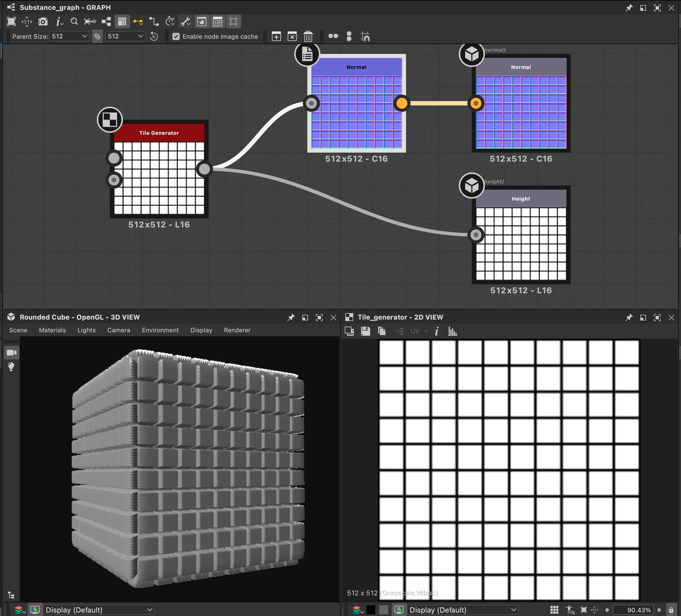Open the 3D view Display (Default) dropdown
The height and width of the screenshot is (616, 681).
coord(99,610)
